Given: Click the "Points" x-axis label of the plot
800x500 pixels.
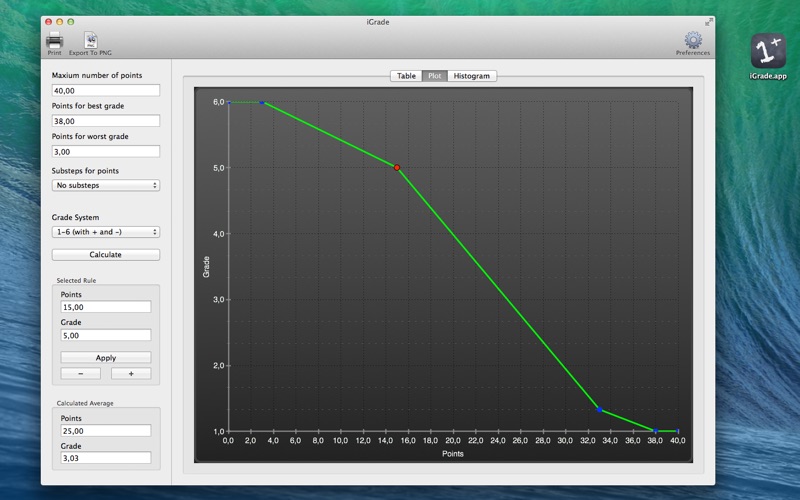Looking at the screenshot, I should pyautogui.click(x=453, y=454).
